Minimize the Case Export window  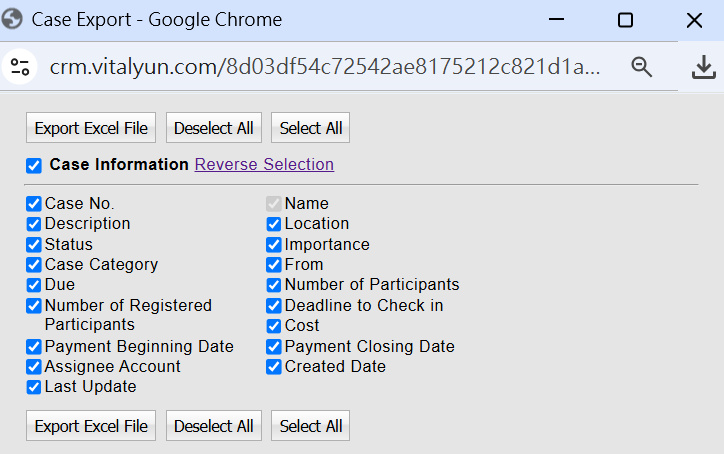click(x=556, y=19)
